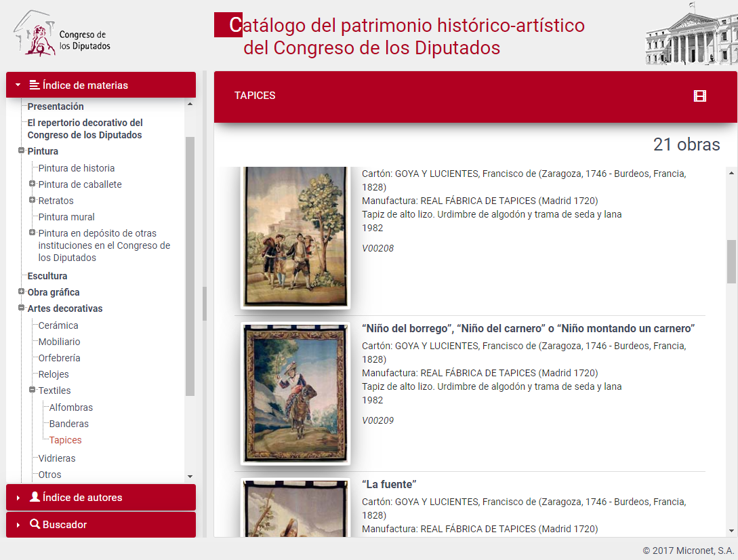738x560 pixels.
Task: Click the filmstrip view icon in Tapices header
Action: 700,96
